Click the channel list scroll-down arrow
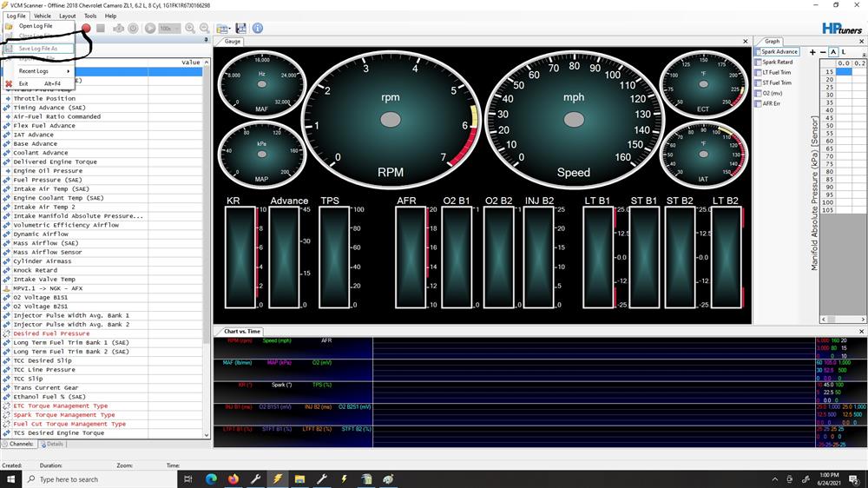Image resolution: width=868 pixels, height=488 pixels. [207, 435]
